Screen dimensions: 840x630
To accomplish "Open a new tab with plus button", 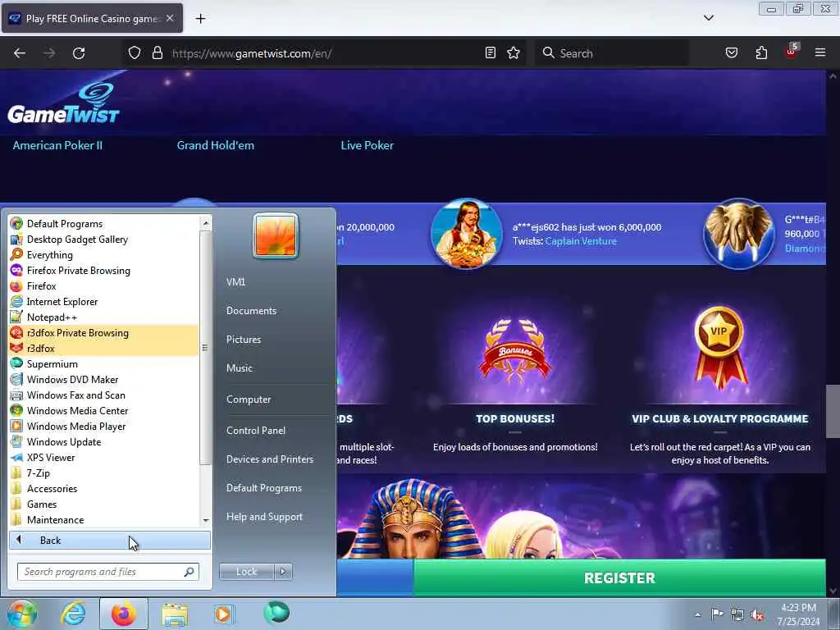I will [200, 19].
